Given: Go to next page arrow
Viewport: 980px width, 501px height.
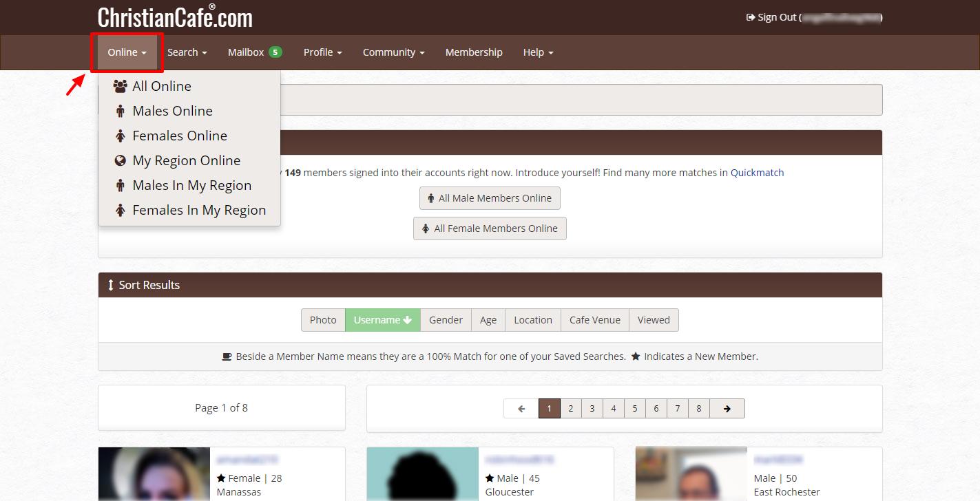Looking at the screenshot, I should 727,409.
